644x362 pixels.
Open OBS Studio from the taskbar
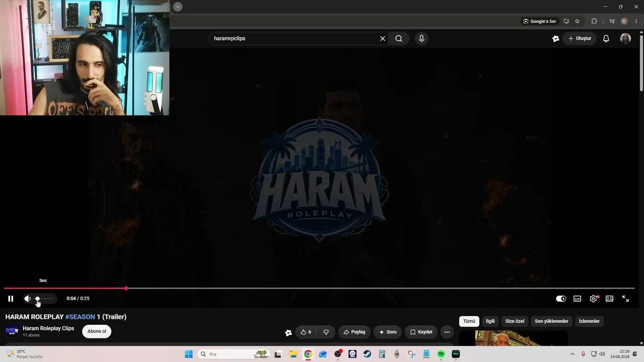point(338,354)
